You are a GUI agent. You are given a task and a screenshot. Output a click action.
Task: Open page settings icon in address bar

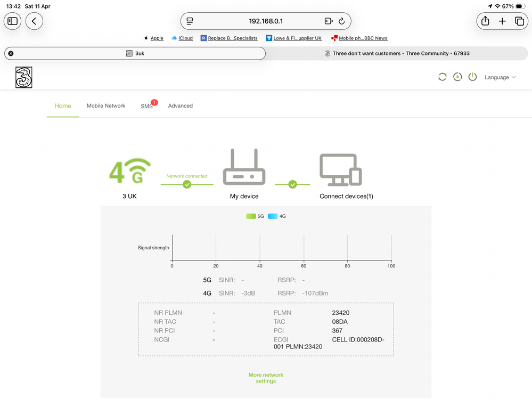pyautogui.click(x=190, y=21)
